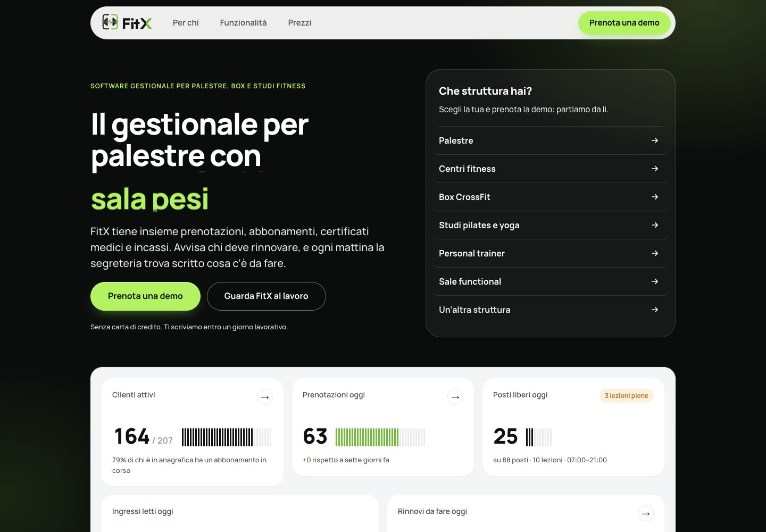Click Guarda FitX al lavoro button
The image size is (766, 532).
coord(266,296)
